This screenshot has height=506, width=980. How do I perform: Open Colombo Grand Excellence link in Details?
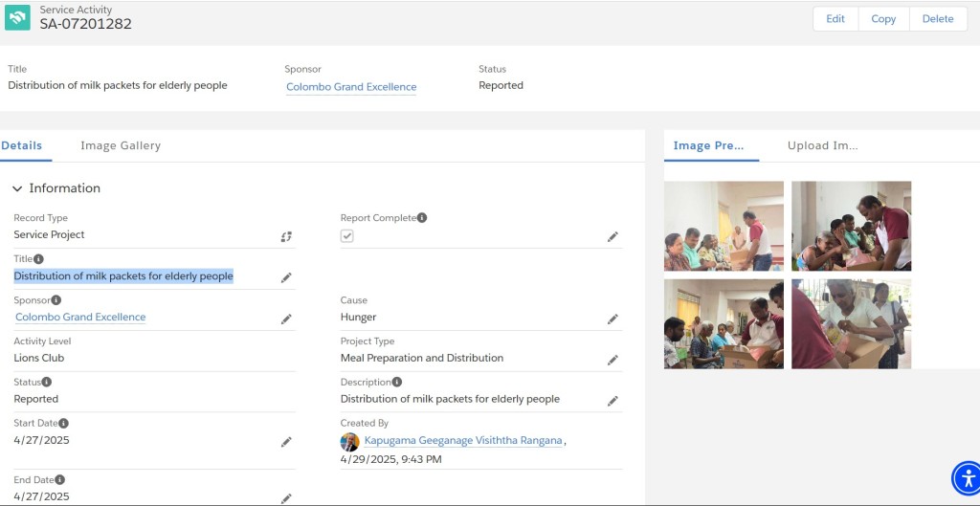(x=80, y=317)
